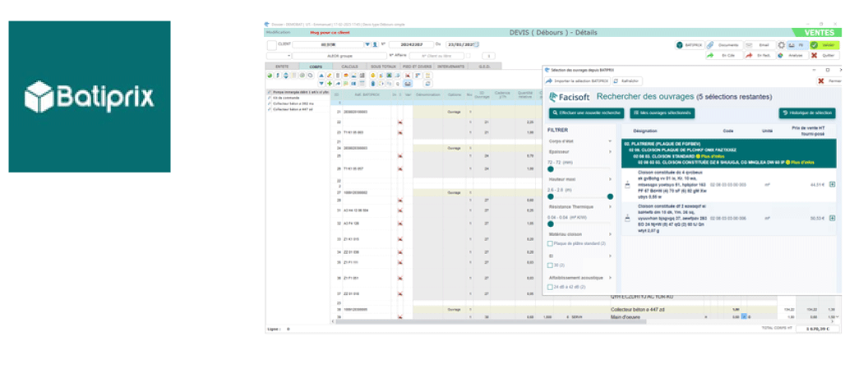Toggle the small checkbox beside the N° Affaire field

click(x=469, y=55)
